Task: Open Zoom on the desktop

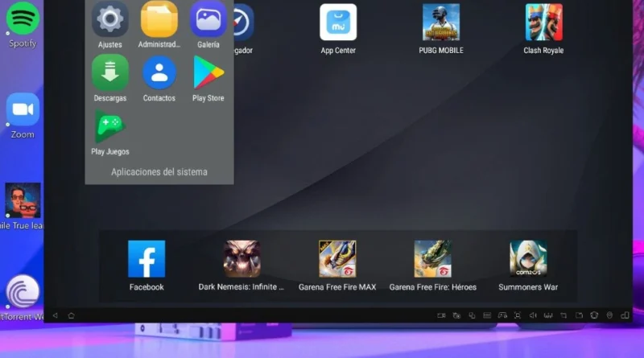Action: (x=23, y=109)
